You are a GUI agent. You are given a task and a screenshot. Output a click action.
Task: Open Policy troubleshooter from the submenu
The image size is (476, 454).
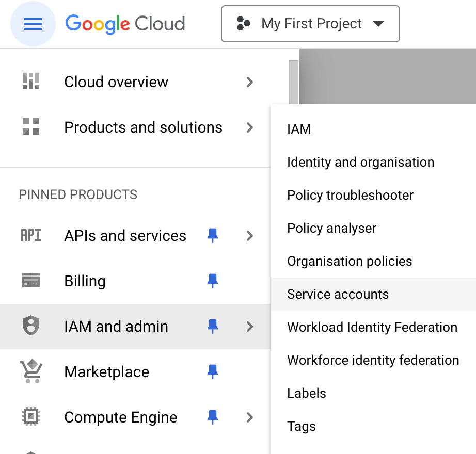(x=351, y=195)
